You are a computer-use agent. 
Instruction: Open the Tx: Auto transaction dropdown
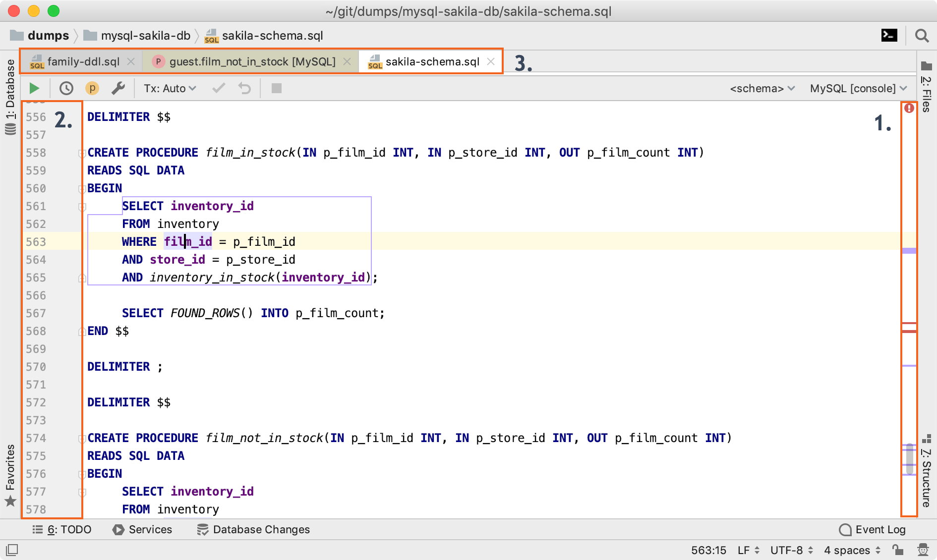click(170, 88)
